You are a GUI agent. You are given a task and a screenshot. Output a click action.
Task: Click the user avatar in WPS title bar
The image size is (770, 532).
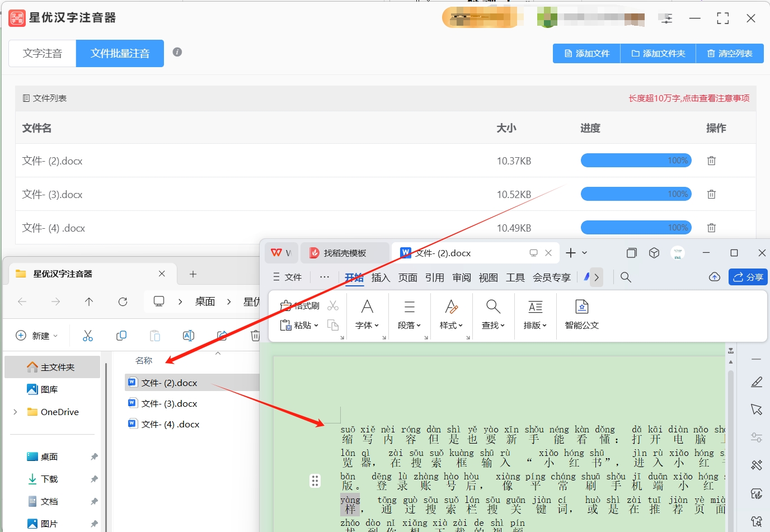678,253
